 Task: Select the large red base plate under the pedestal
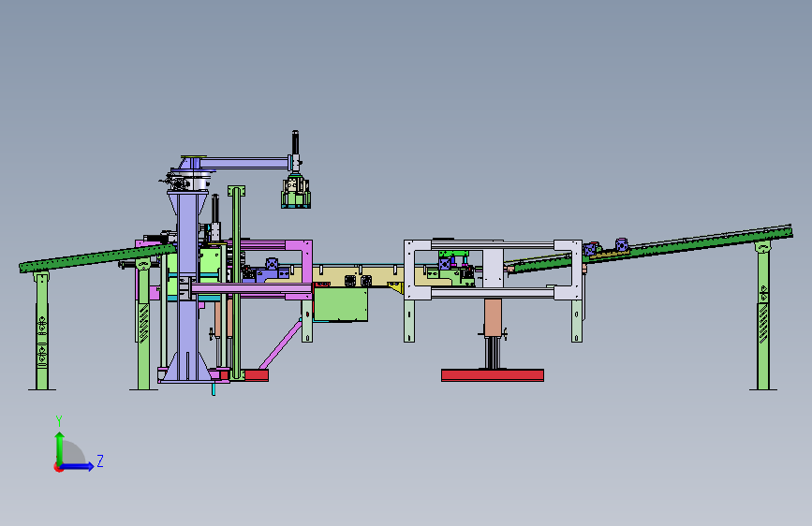tap(493, 375)
